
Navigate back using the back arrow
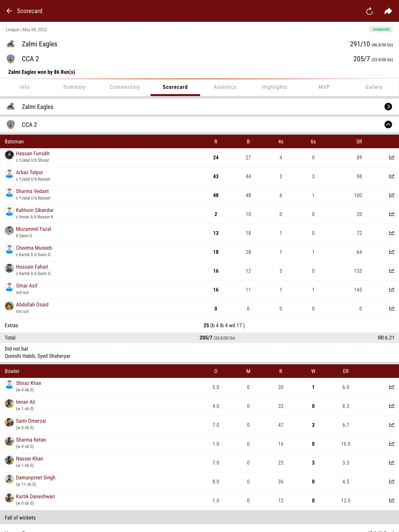point(9,11)
